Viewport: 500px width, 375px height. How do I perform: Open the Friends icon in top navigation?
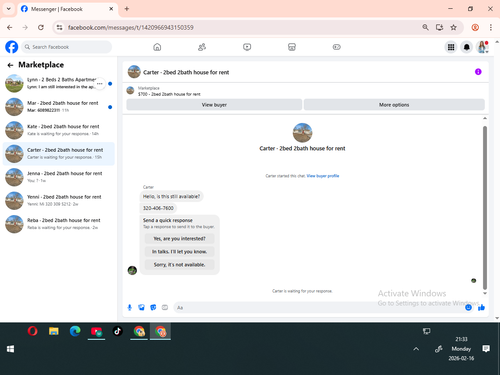click(x=202, y=47)
